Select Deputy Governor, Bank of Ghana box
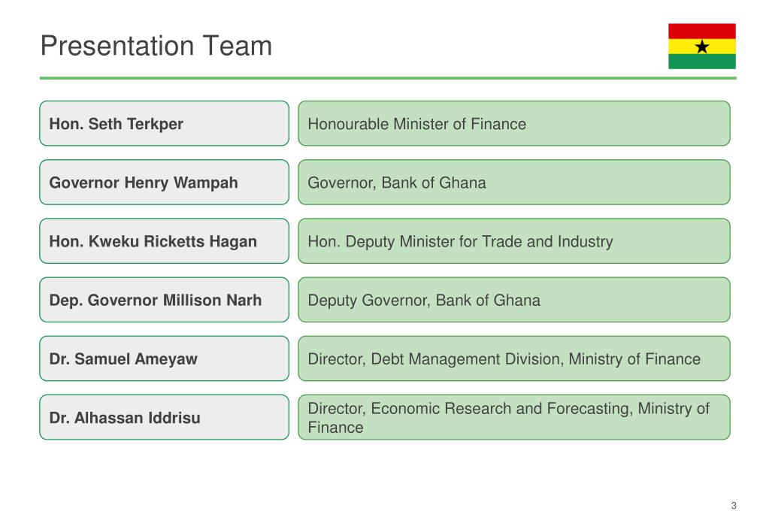 click(x=514, y=300)
